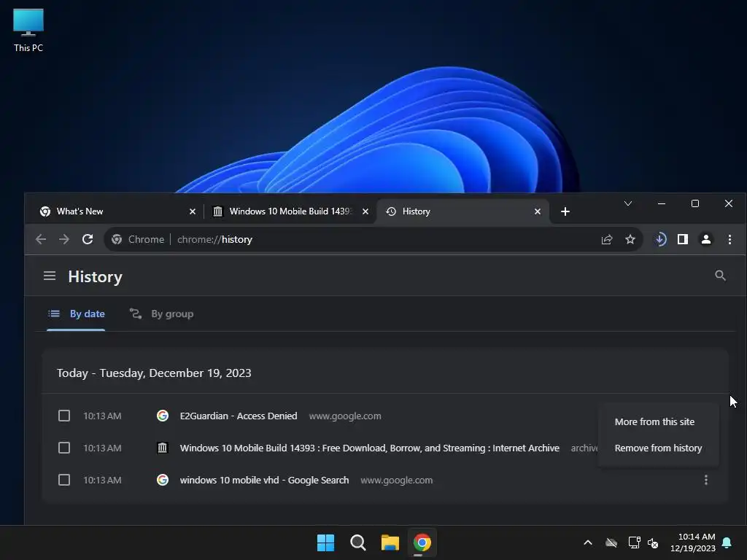Open Windows 10 Mobile Build 14393 Internet Archive link
Image resolution: width=747 pixels, height=560 pixels.
coord(369,448)
